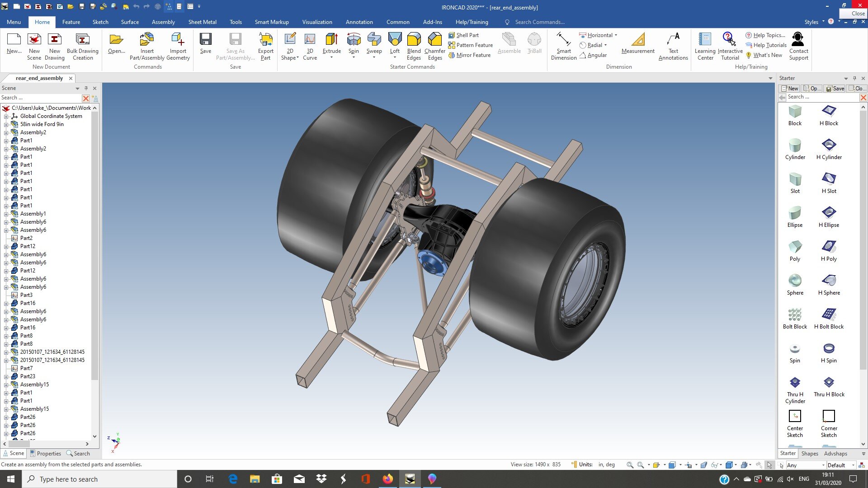Open the Sheet Metal tab
The width and height of the screenshot is (868, 488).
(202, 22)
